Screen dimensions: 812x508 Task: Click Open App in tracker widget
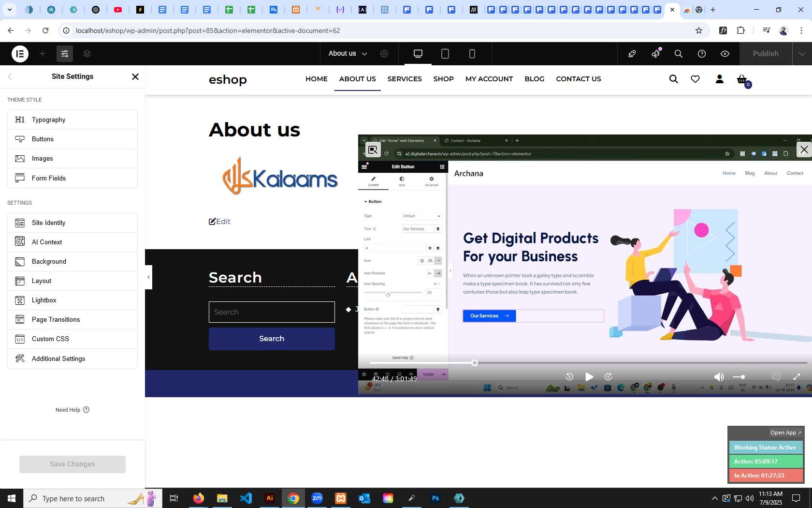(x=785, y=433)
